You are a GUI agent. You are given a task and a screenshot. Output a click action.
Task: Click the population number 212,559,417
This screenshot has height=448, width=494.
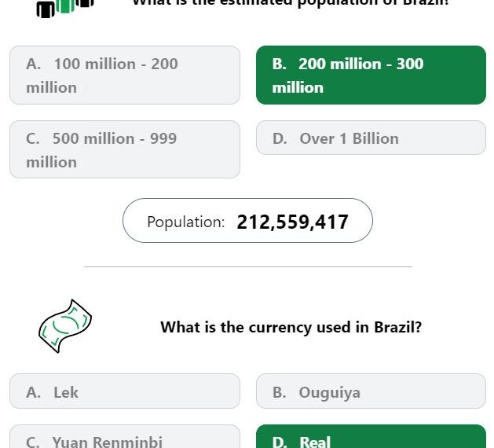coord(292,222)
